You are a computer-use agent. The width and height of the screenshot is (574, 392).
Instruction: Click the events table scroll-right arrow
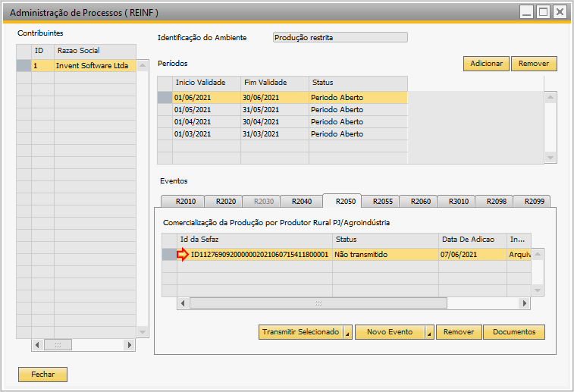click(525, 303)
